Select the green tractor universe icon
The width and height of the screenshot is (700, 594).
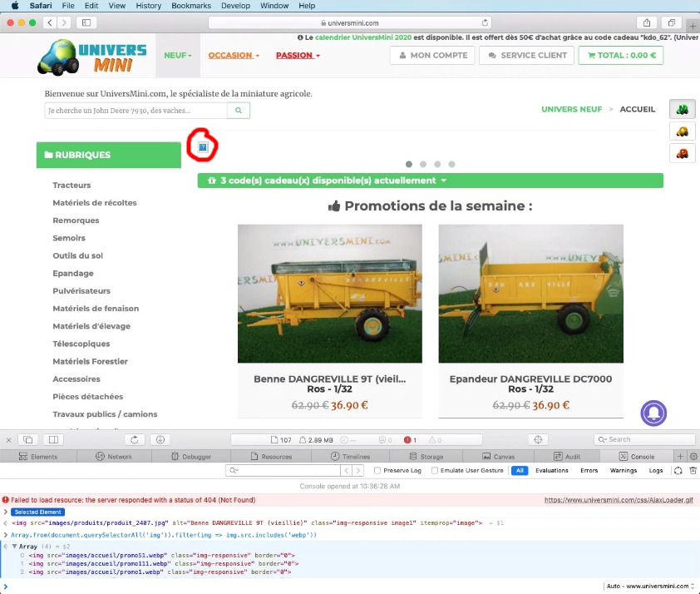pos(683,109)
